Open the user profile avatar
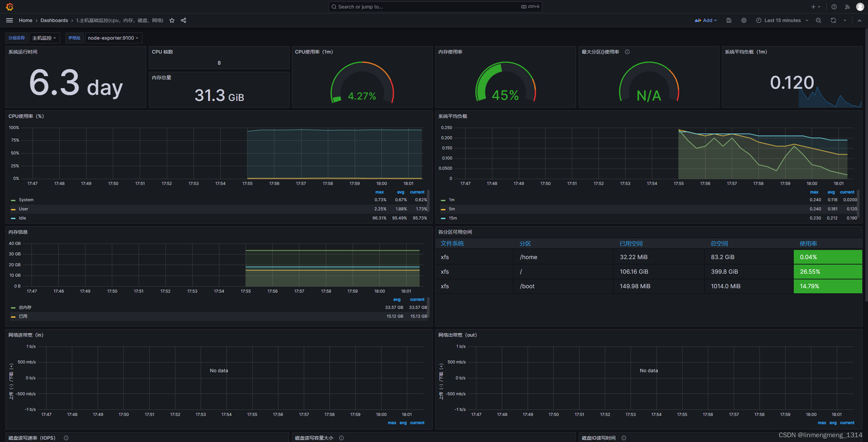Viewport: 868px width, 442px height. [x=860, y=7]
